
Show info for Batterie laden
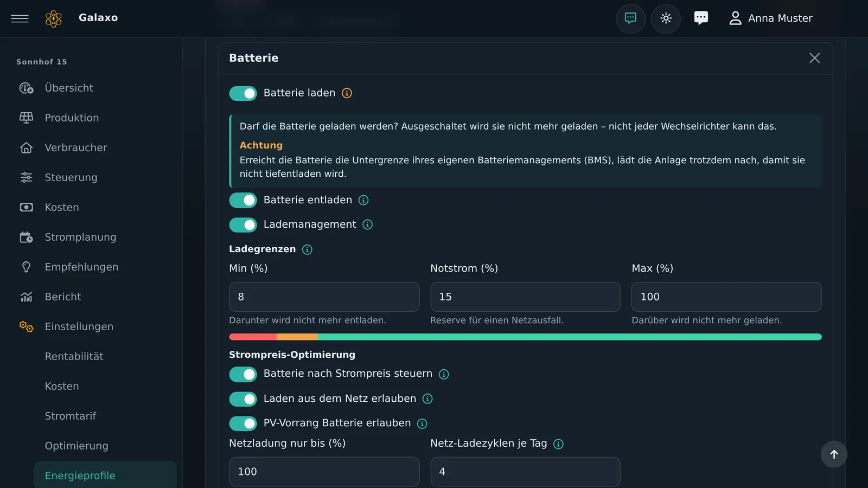(x=347, y=93)
